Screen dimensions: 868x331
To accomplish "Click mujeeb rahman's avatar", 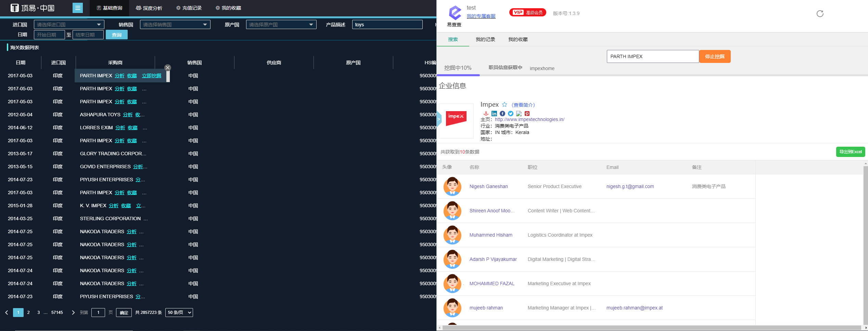I will coord(452,308).
